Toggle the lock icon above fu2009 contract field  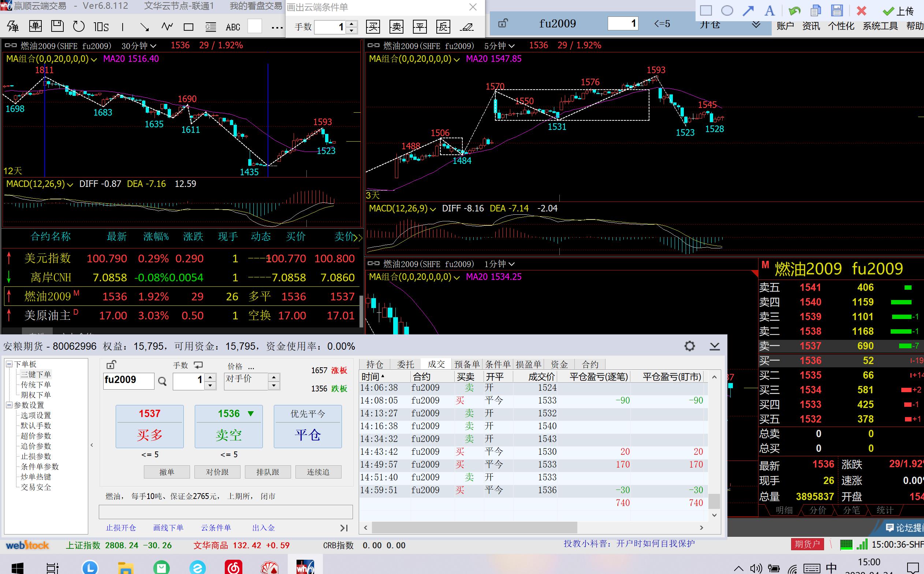111,365
